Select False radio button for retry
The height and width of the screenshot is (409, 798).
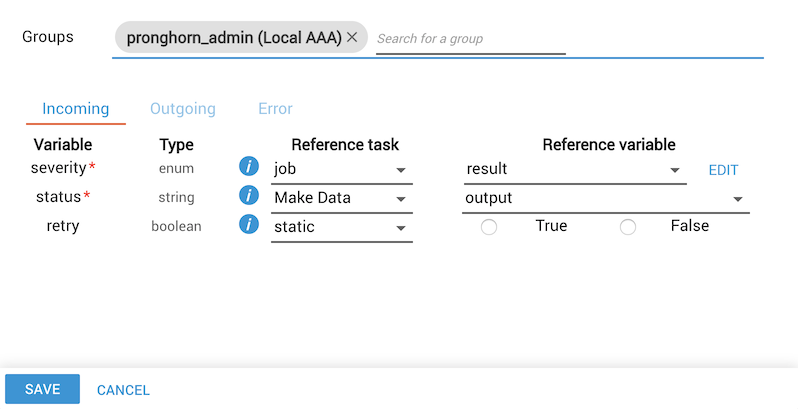coord(628,227)
